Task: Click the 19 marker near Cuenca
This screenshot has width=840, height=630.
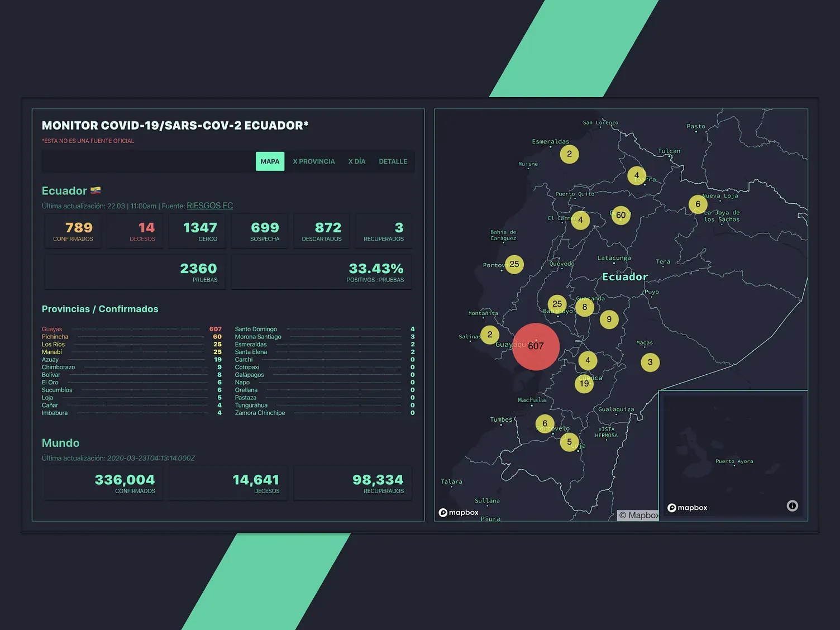Action: 584,383
